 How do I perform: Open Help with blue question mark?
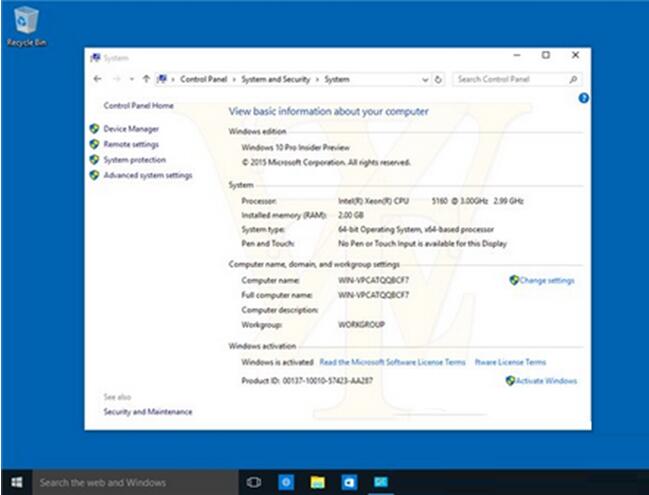click(584, 98)
